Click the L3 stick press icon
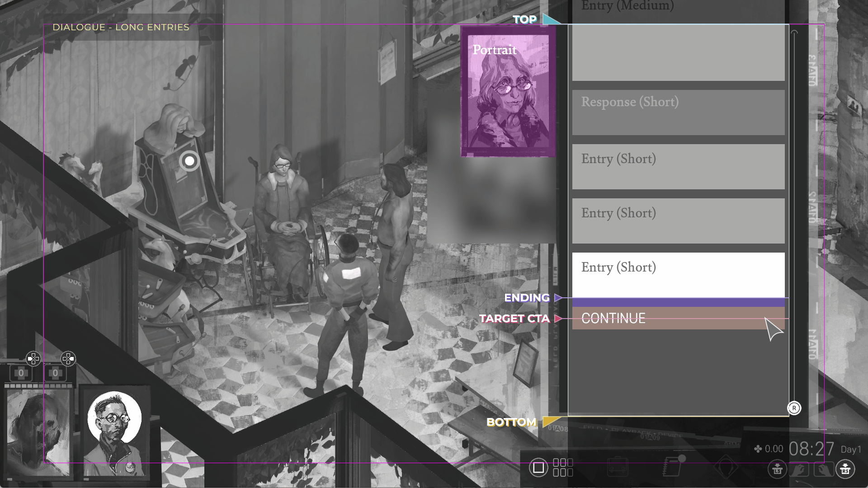This screenshot has width=868, height=488. coord(777,469)
